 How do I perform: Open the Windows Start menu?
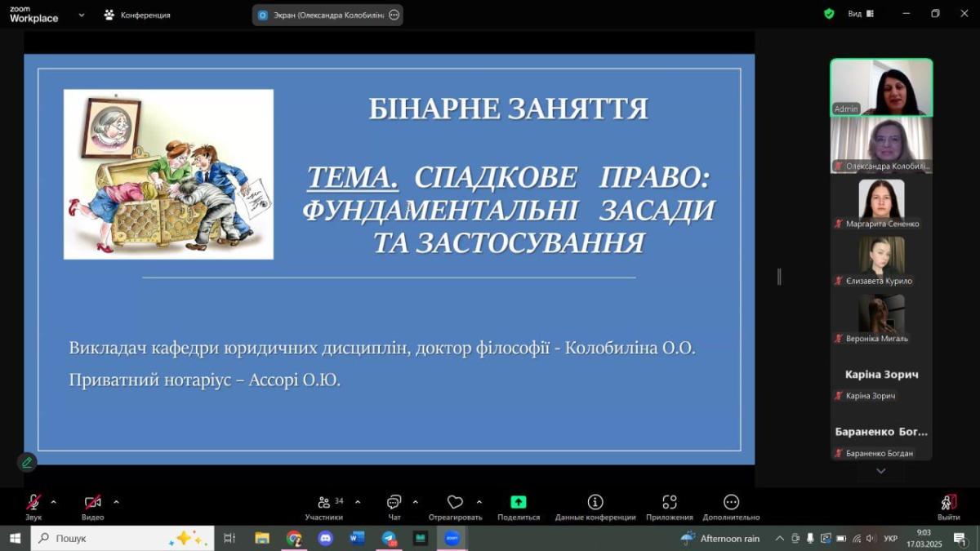pos(14,538)
